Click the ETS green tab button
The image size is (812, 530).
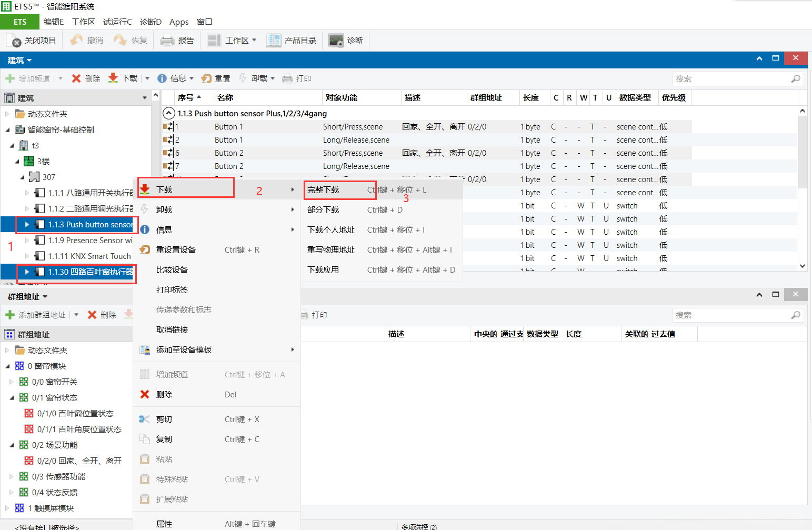click(20, 22)
